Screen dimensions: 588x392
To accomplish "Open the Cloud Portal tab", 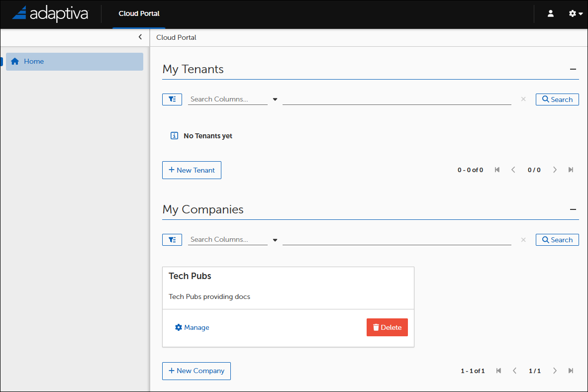I will click(139, 13).
